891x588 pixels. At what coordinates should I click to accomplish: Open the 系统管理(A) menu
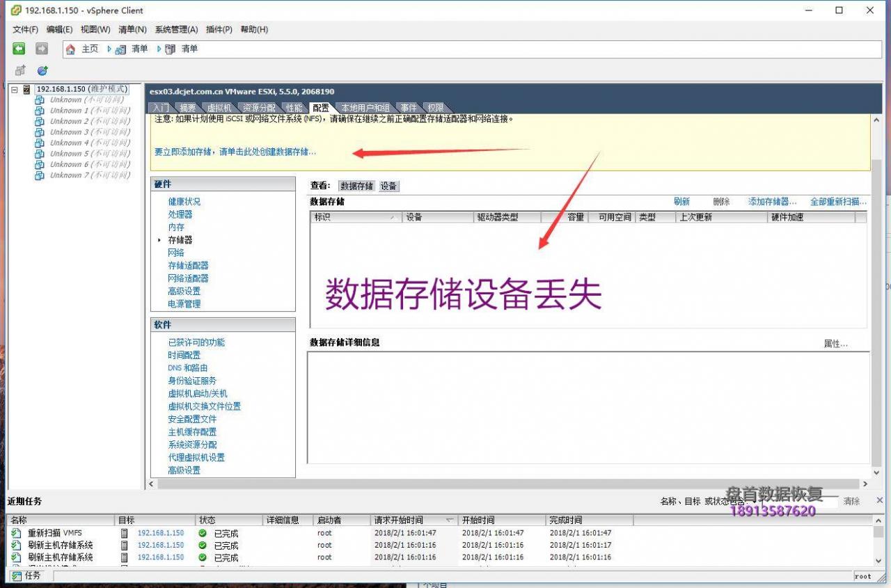click(x=176, y=29)
